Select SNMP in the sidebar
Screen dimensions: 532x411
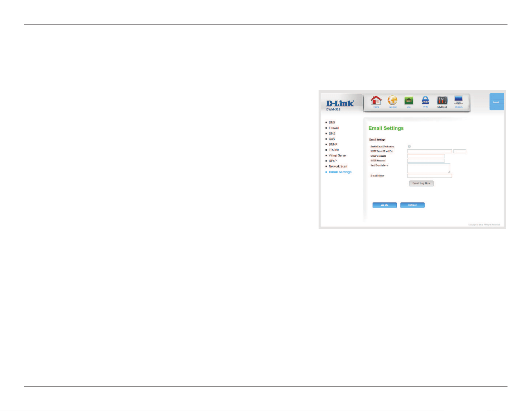tap(333, 144)
